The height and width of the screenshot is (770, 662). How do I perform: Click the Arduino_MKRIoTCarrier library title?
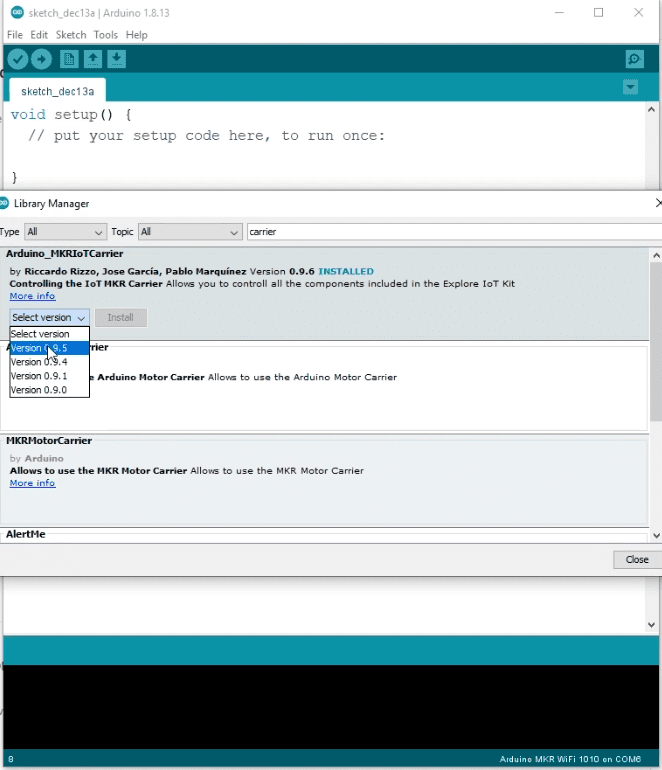click(64, 254)
